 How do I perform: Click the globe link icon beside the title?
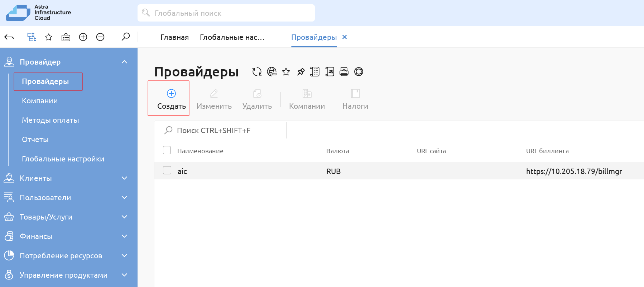click(x=272, y=72)
